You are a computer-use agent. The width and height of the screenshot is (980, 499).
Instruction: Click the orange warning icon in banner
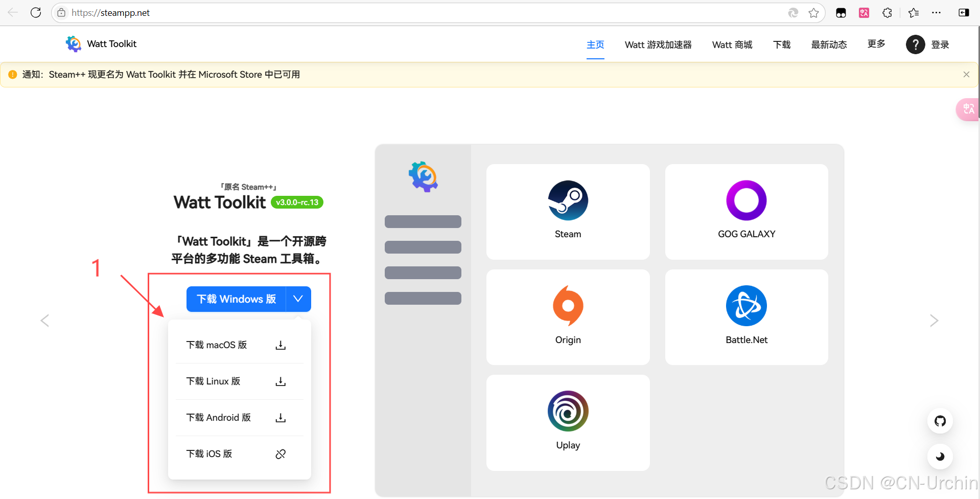click(x=13, y=75)
